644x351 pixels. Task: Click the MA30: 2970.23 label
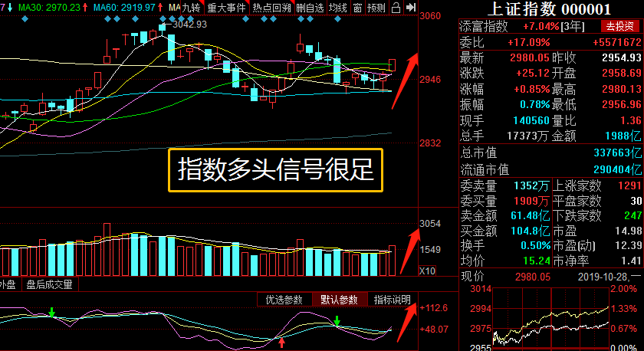[49, 7]
